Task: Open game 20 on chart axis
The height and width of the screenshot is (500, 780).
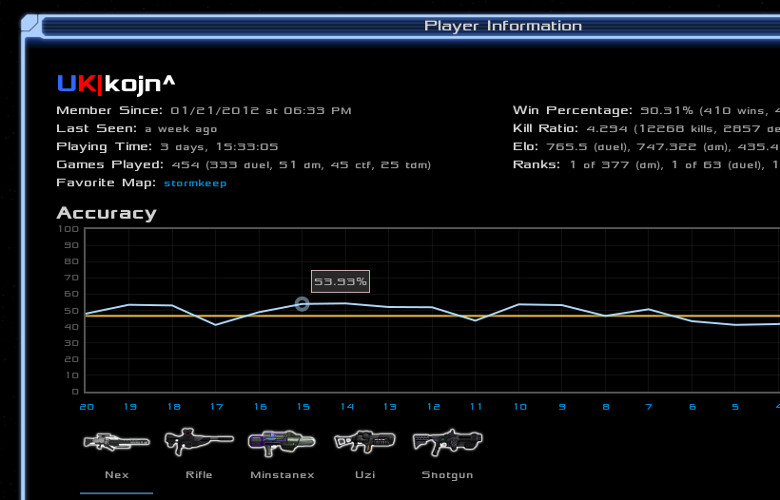Action: (86, 407)
